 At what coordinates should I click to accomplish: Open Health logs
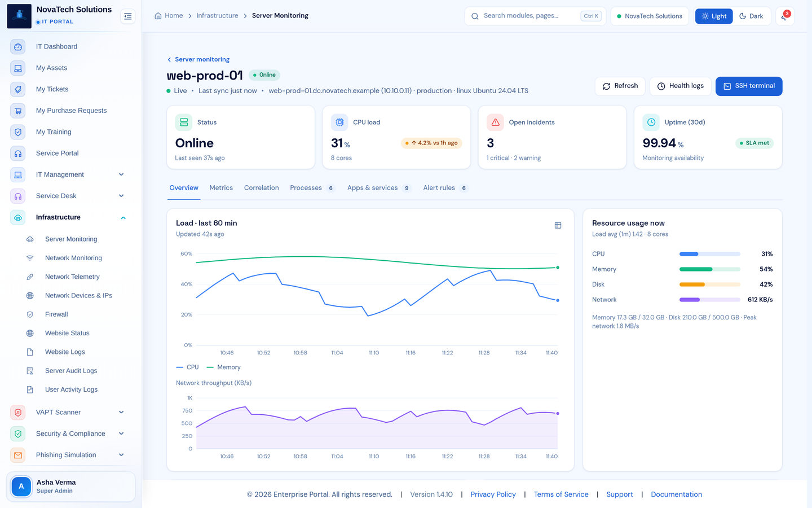pyautogui.click(x=681, y=86)
